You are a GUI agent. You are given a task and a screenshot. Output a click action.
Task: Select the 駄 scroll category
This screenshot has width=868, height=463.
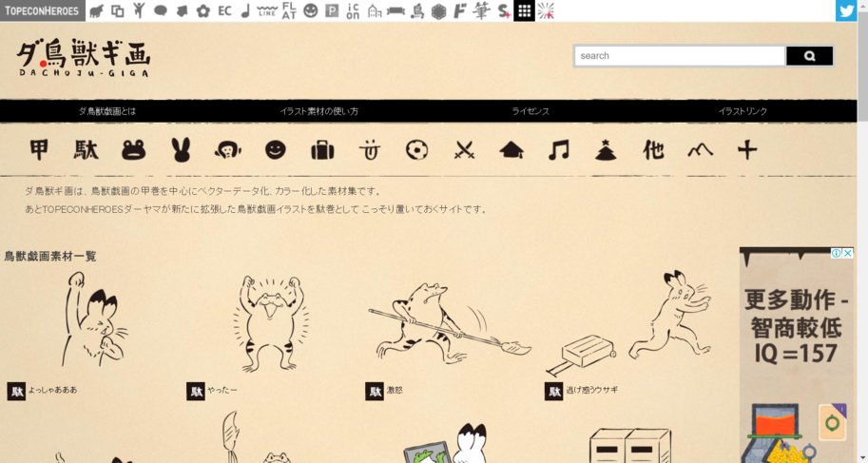tap(86, 150)
